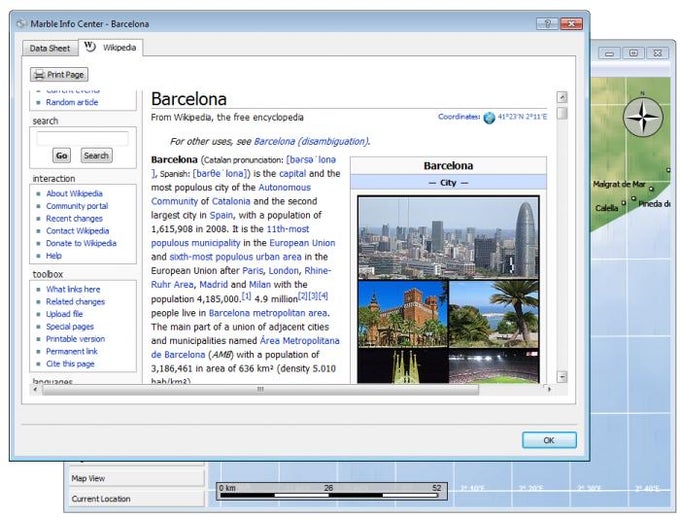Click the Wikipedia W icon on tab

click(x=89, y=46)
